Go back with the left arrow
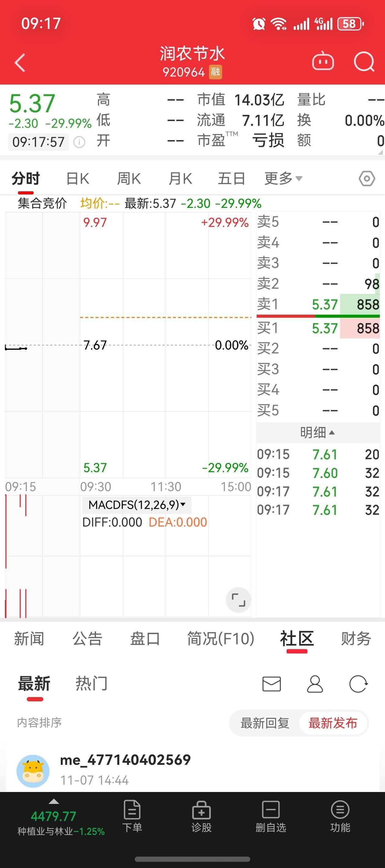Screen dimensions: 385x868 [20, 63]
